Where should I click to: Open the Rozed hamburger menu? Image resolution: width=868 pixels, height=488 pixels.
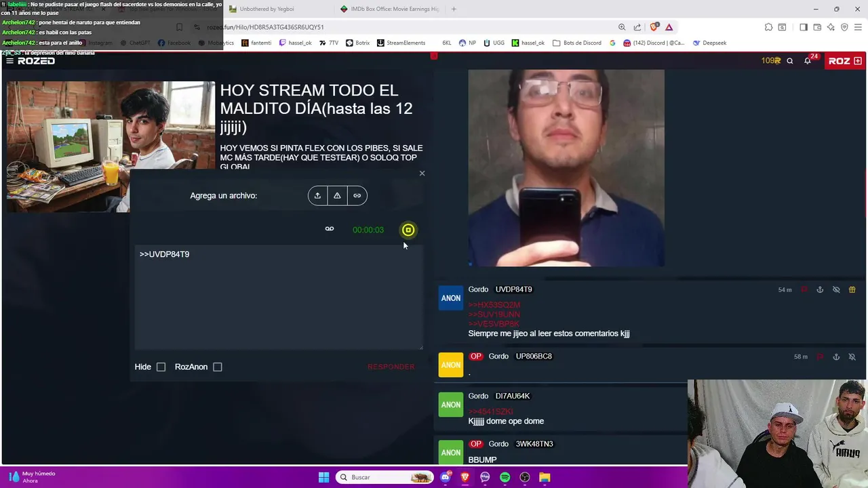click(9, 61)
